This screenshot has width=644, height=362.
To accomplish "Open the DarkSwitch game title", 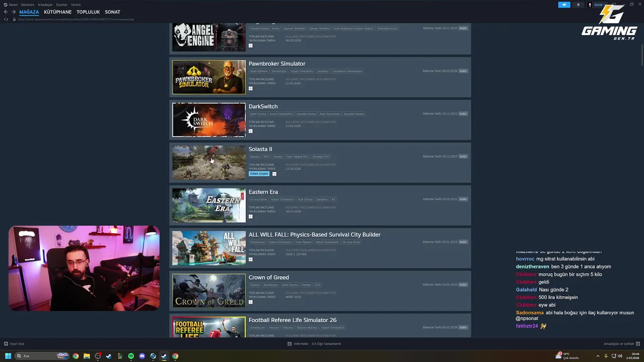I will [x=263, y=107].
